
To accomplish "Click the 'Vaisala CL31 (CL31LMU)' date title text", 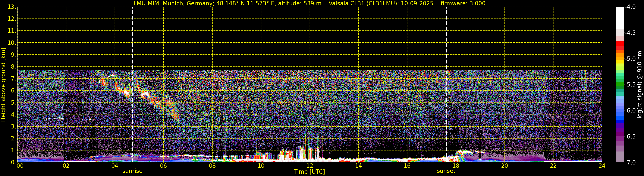I will tap(381, 3).
